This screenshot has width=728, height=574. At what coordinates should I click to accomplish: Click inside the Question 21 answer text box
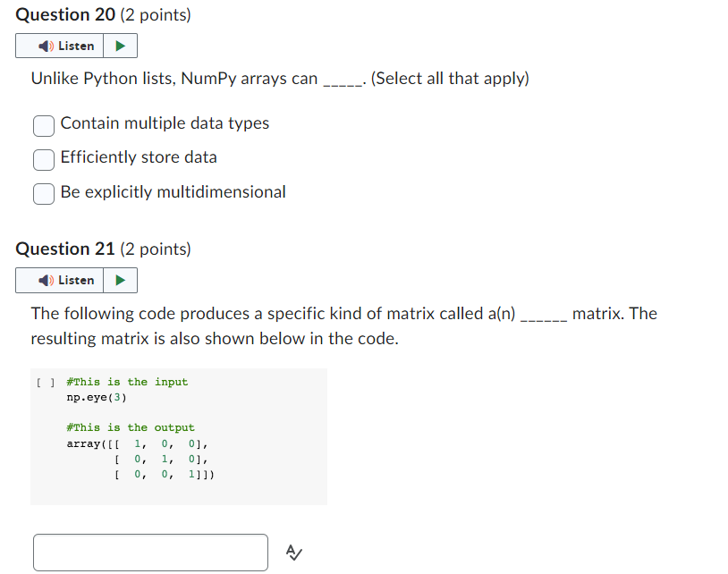point(149,553)
